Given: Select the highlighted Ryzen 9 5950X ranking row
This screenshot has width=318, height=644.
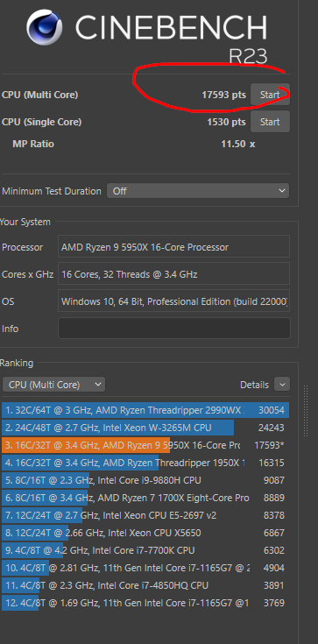Looking at the screenshot, I should (145, 445).
